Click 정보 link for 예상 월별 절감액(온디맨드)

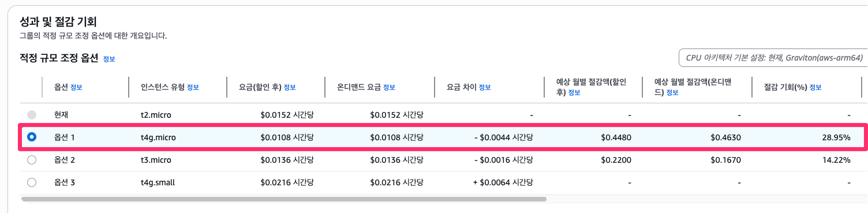672,92
